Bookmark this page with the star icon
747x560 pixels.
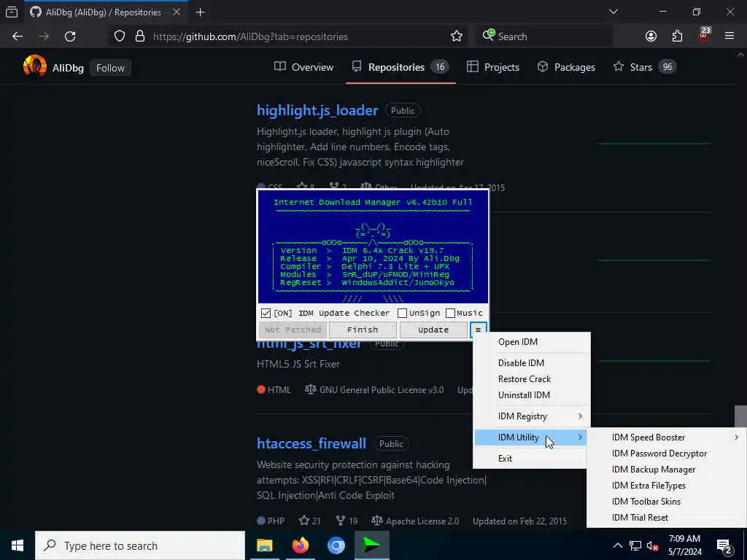click(457, 36)
